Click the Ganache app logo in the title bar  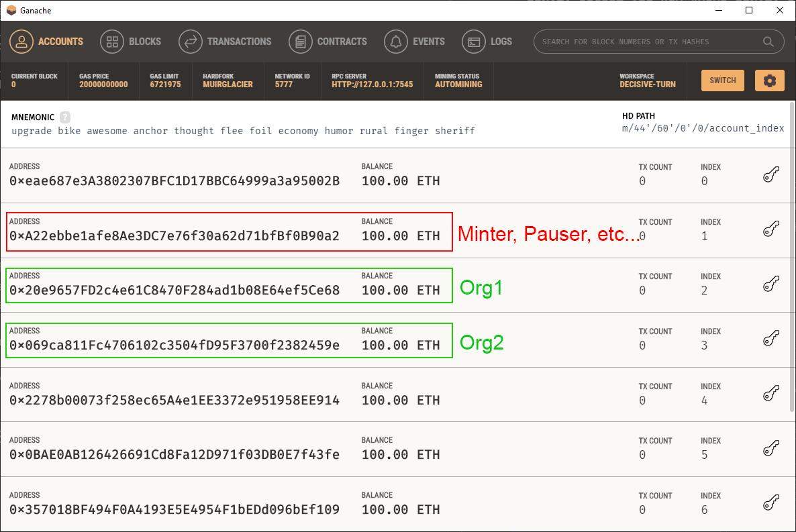point(11,10)
